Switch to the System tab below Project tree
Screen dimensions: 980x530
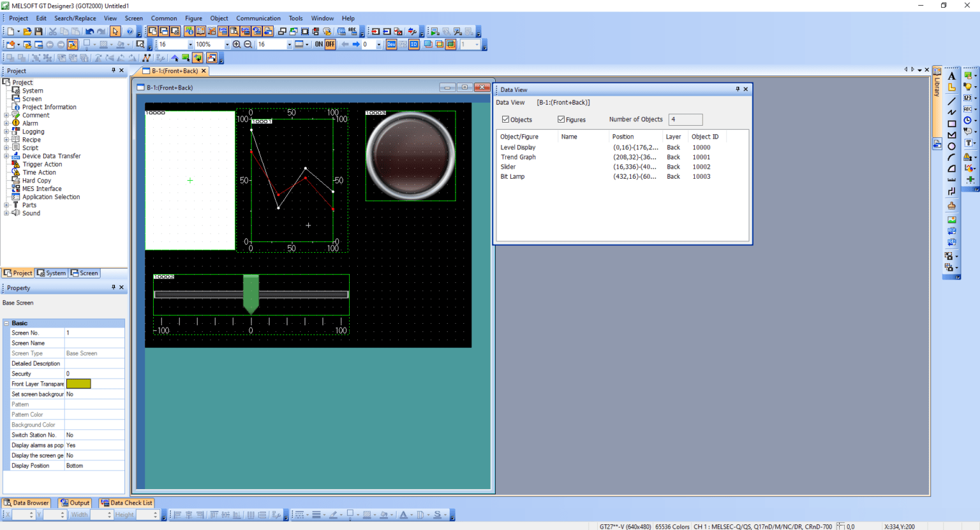[51, 273]
